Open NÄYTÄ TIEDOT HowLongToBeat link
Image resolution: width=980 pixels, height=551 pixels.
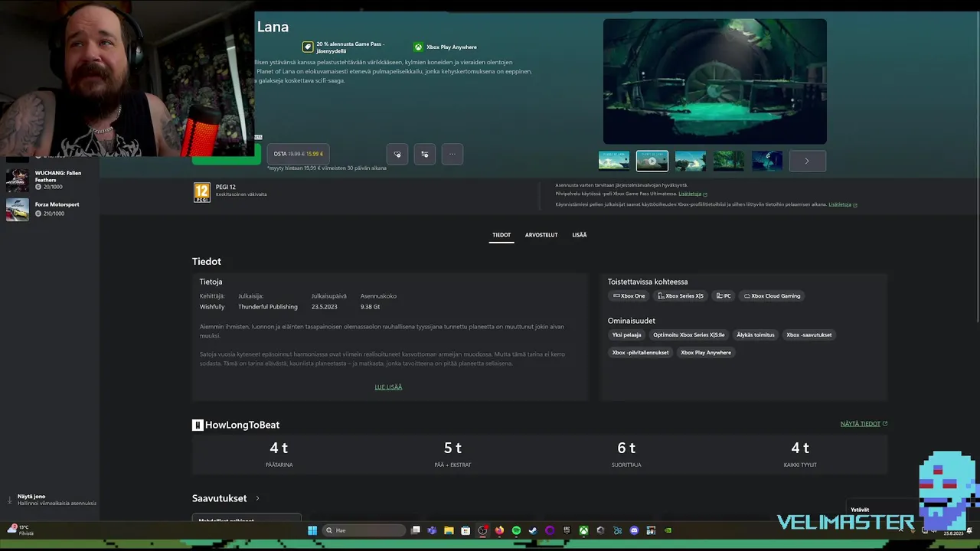click(x=864, y=424)
